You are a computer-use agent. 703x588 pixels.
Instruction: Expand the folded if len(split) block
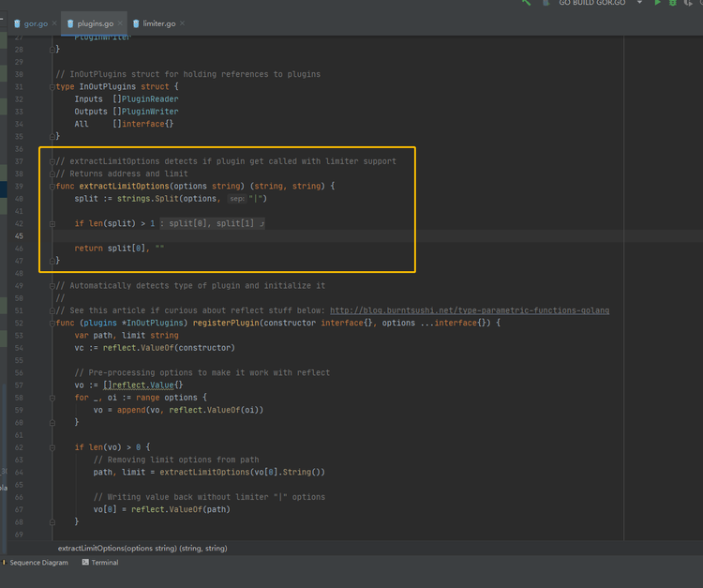tap(52, 223)
